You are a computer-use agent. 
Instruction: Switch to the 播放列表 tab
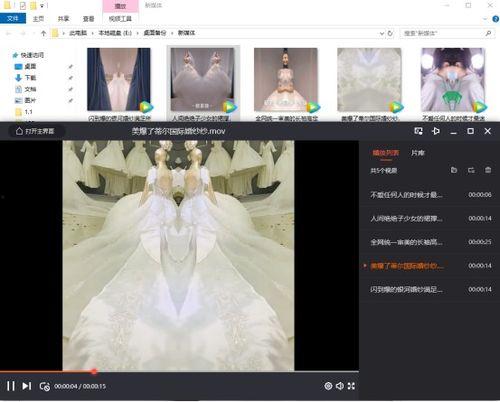click(386, 153)
